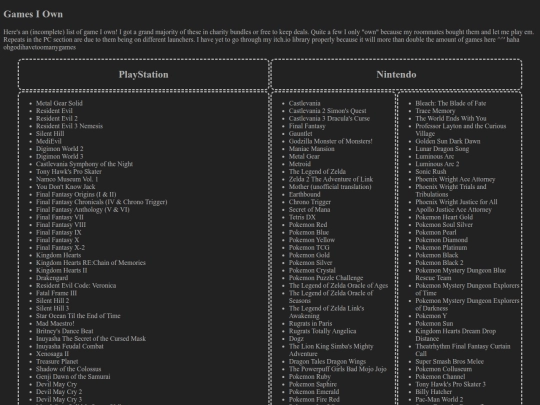The width and height of the screenshot is (540, 405).
Task: Select 'The Legend of Zelda Oracle of Ages'
Action: point(338,285)
